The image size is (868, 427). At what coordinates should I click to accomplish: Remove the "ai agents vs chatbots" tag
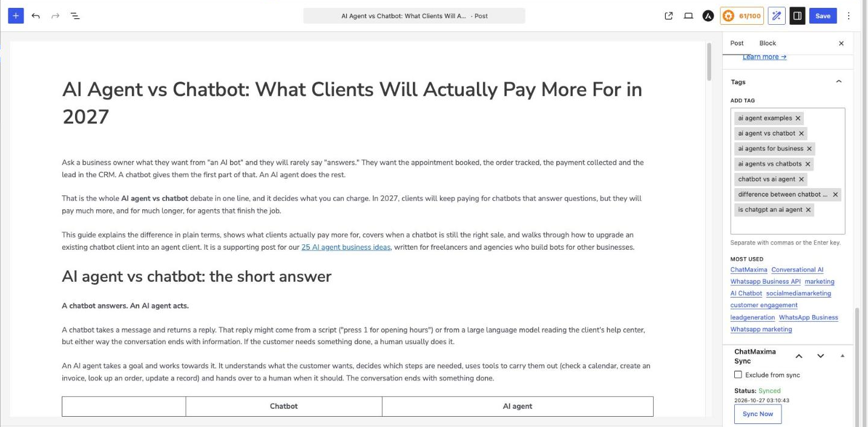coord(807,164)
